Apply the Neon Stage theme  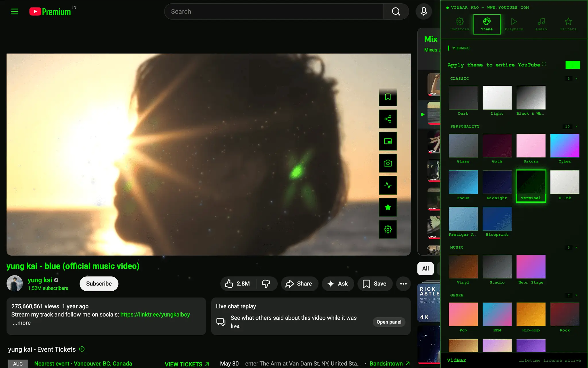point(531,270)
